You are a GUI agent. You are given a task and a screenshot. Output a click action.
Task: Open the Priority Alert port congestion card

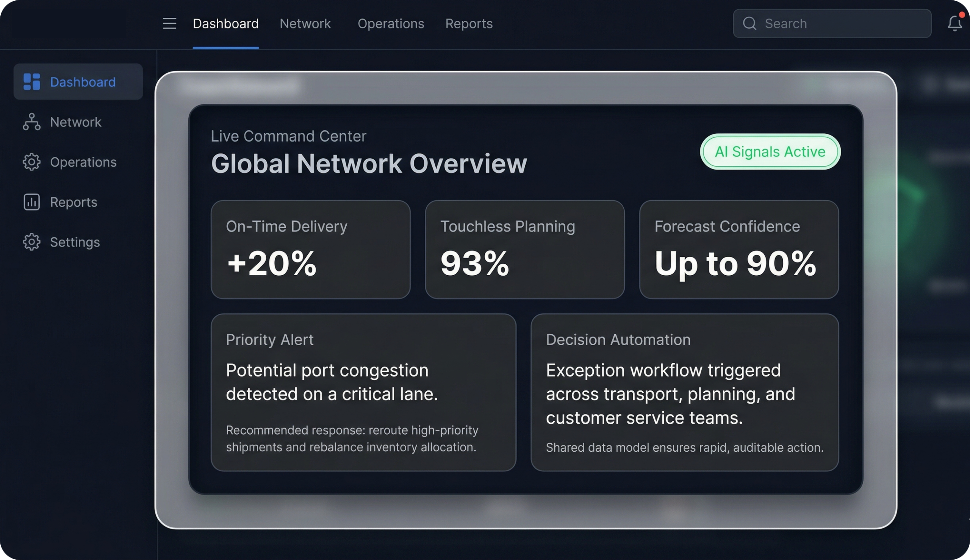coord(363,392)
